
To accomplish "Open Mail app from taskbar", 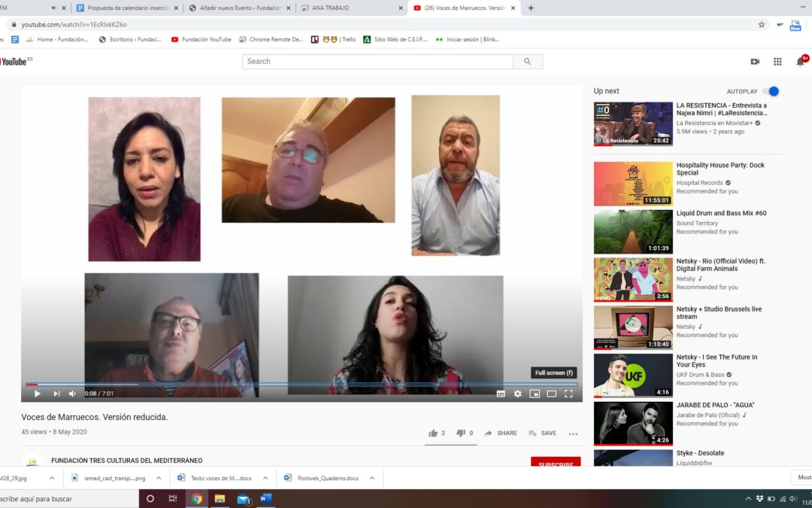I will (x=244, y=499).
